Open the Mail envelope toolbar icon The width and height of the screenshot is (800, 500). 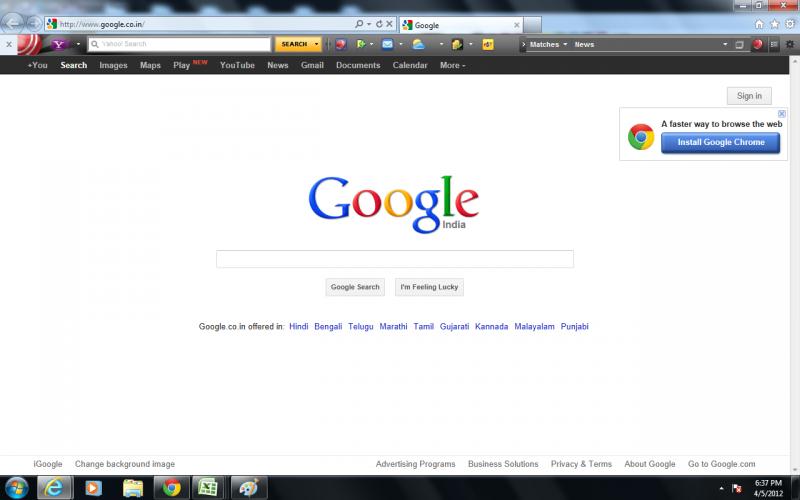point(388,44)
